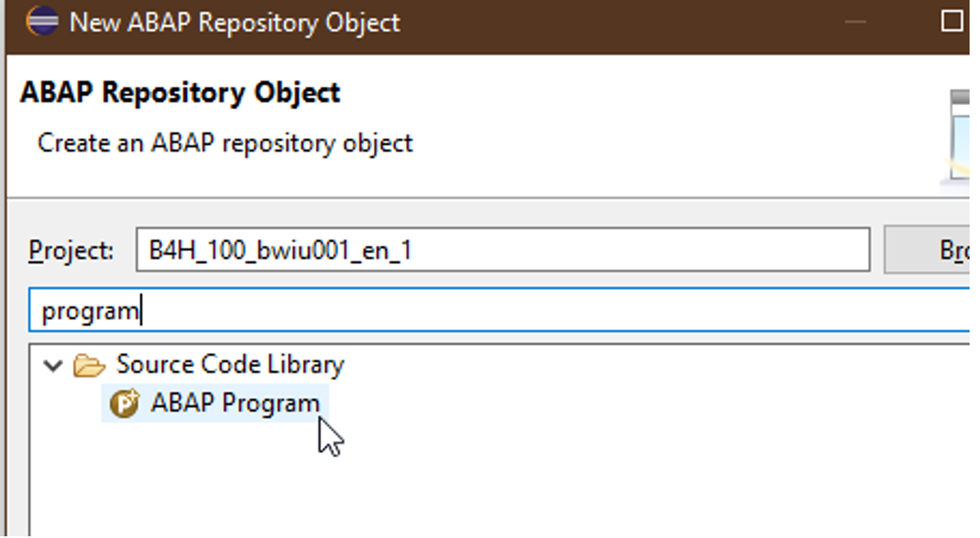Click the Source Code Library folder icon
This screenshot has height=538, width=980.
(x=88, y=365)
